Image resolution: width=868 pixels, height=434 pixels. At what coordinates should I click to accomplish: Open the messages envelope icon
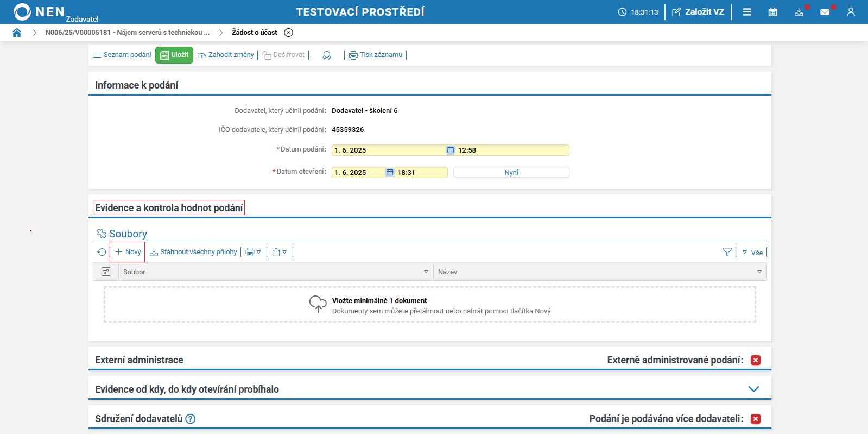tap(825, 12)
